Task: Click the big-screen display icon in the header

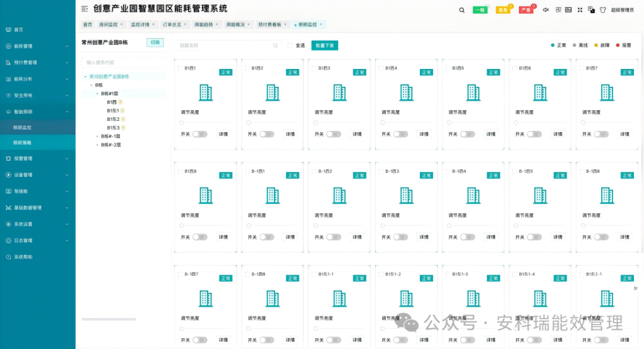Action: pos(568,10)
